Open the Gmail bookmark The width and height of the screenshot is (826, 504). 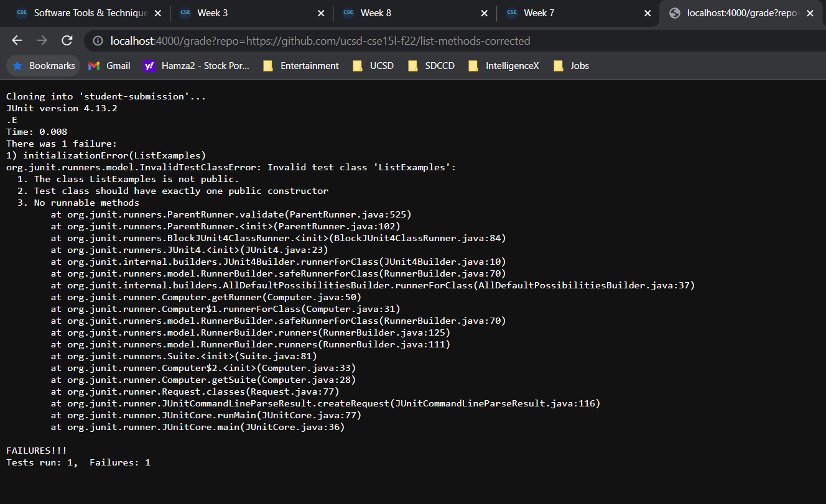[109, 66]
